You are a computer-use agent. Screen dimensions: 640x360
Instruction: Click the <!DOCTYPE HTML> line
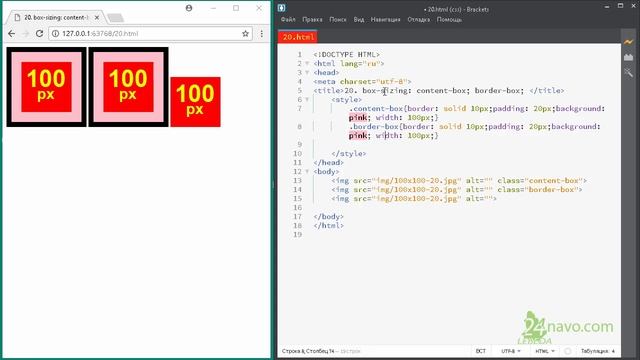pos(347,55)
